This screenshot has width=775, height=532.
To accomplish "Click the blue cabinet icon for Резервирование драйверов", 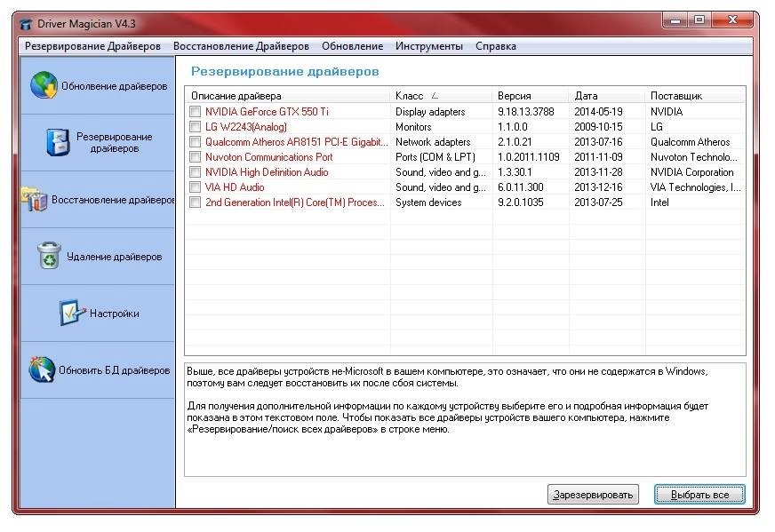I will coord(58,142).
